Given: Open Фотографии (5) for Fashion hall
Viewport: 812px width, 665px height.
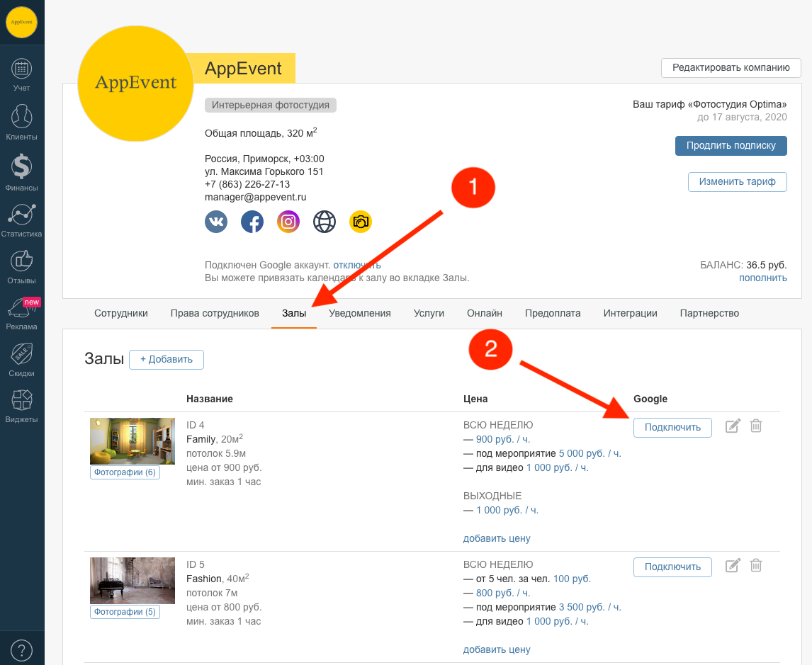Looking at the screenshot, I should 125,612.
